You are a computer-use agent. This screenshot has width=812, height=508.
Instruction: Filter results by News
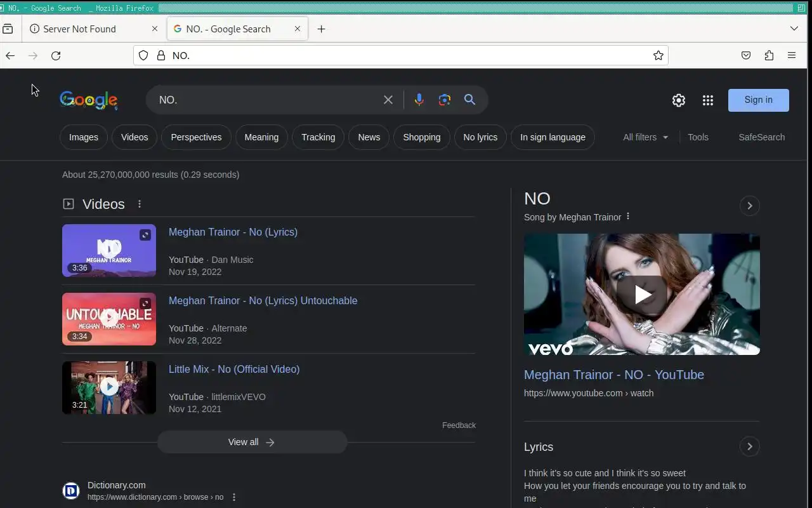pyautogui.click(x=369, y=137)
